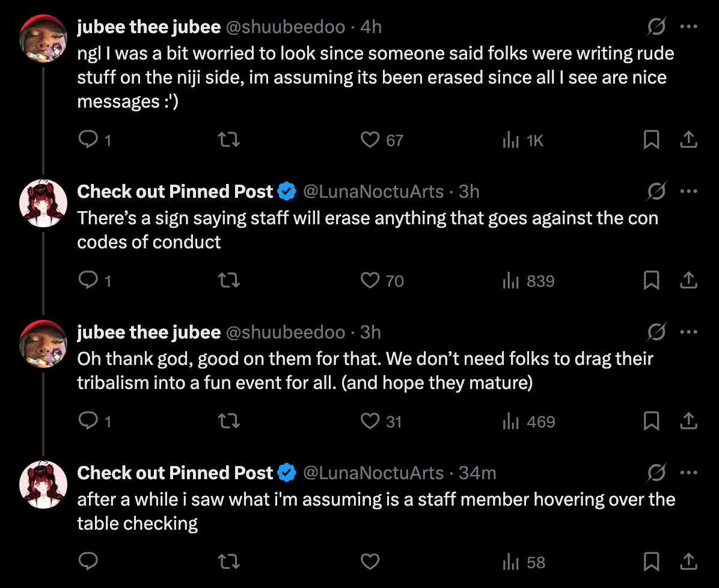
Task: Reply to the staff member hovering tweet
Action: click(x=88, y=562)
